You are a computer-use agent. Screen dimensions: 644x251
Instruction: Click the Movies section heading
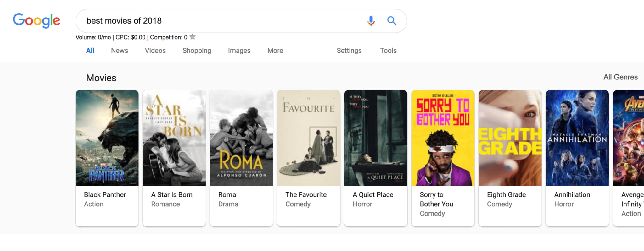101,78
